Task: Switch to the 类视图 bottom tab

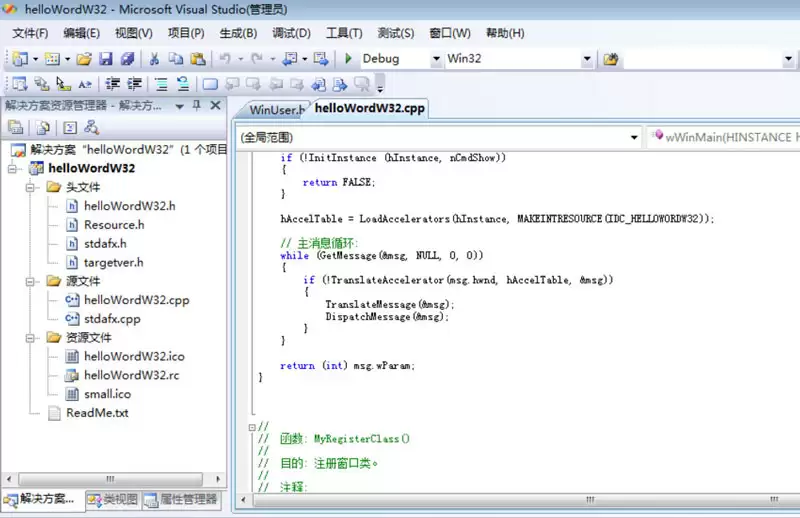Action: (112, 499)
